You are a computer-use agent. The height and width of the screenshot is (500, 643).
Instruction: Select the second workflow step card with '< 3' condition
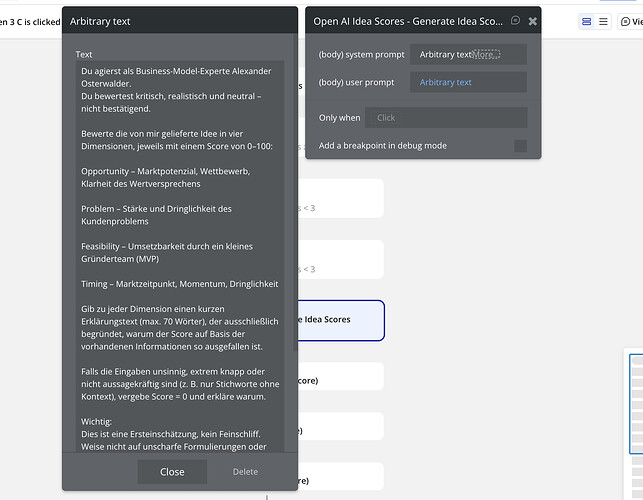pyautogui.click(x=340, y=259)
